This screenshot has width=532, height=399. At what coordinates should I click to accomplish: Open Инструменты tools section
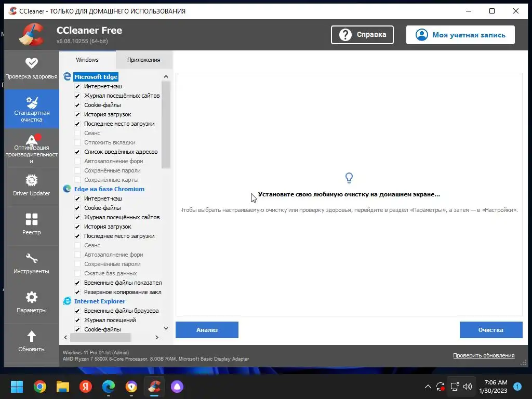(x=31, y=263)
